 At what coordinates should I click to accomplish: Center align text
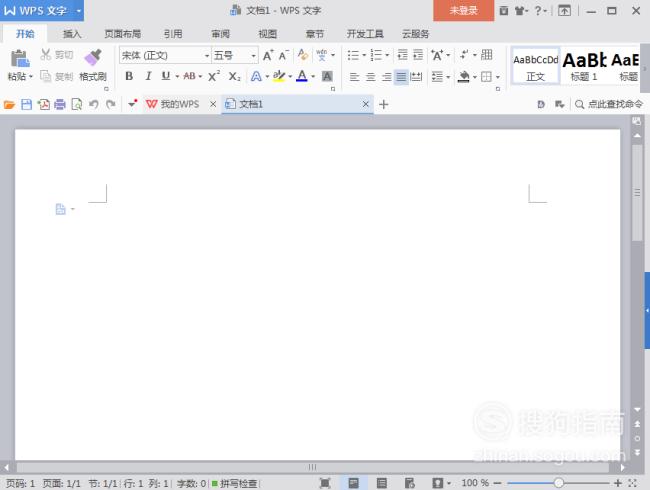[370, 77]
